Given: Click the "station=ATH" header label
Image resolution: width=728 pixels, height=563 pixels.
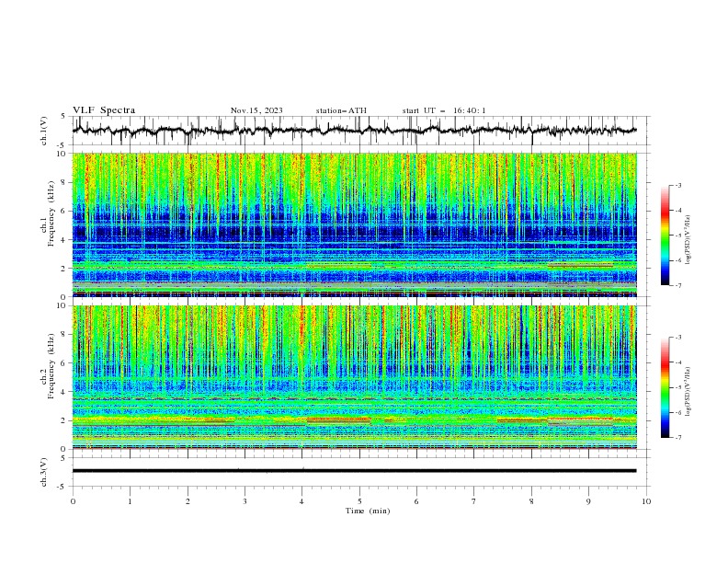Looking at the screenshot, I should [341, 110].
